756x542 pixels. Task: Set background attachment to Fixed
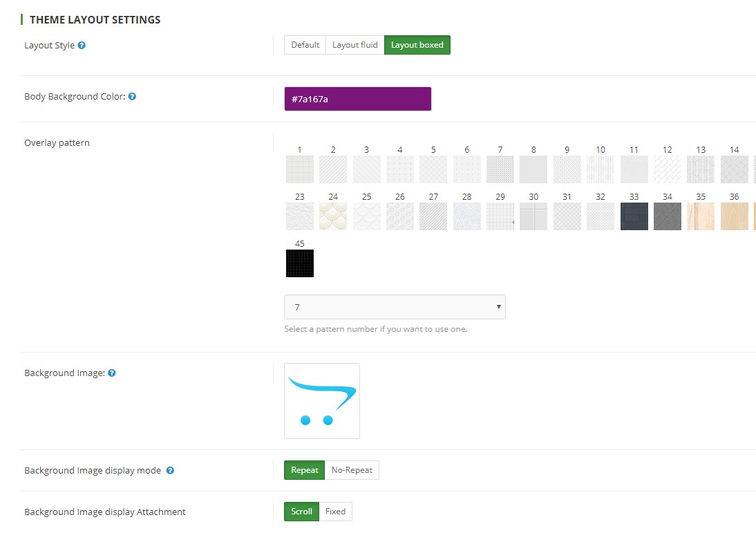[336, 512]
